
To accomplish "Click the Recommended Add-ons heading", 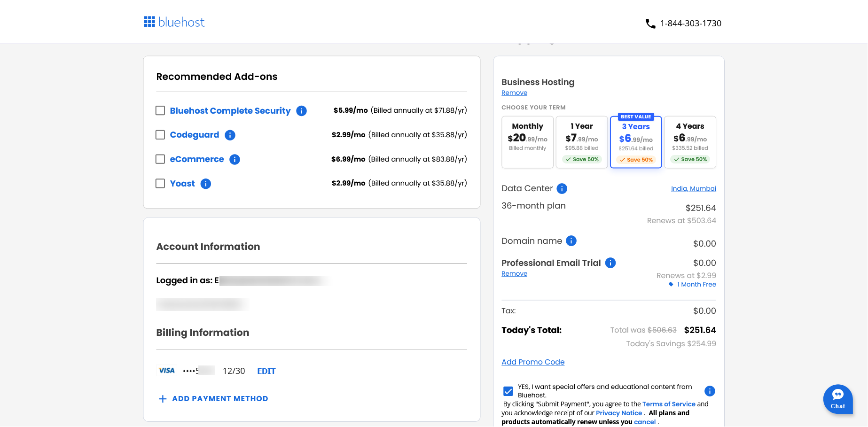I will 217,77.
